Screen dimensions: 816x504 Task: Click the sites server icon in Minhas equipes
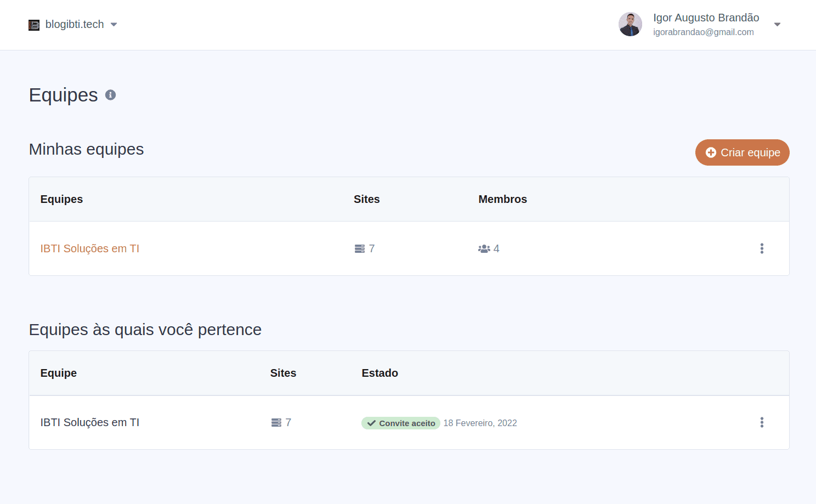pos(360,249)
